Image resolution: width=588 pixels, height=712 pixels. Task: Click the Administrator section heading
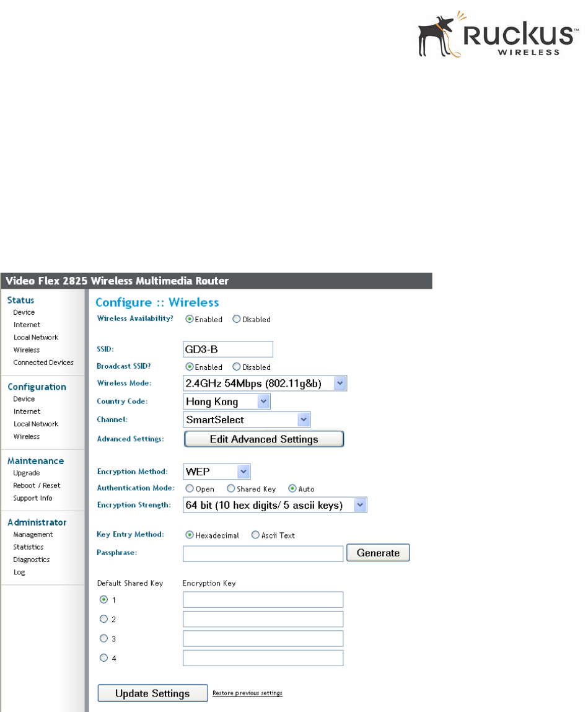coord(37,522)
